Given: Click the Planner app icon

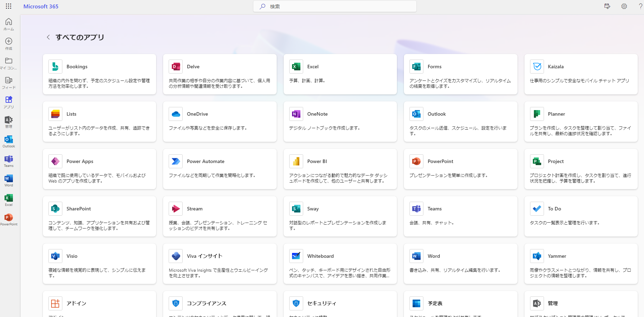Looking at the screenshot, I should coord(537,114).
